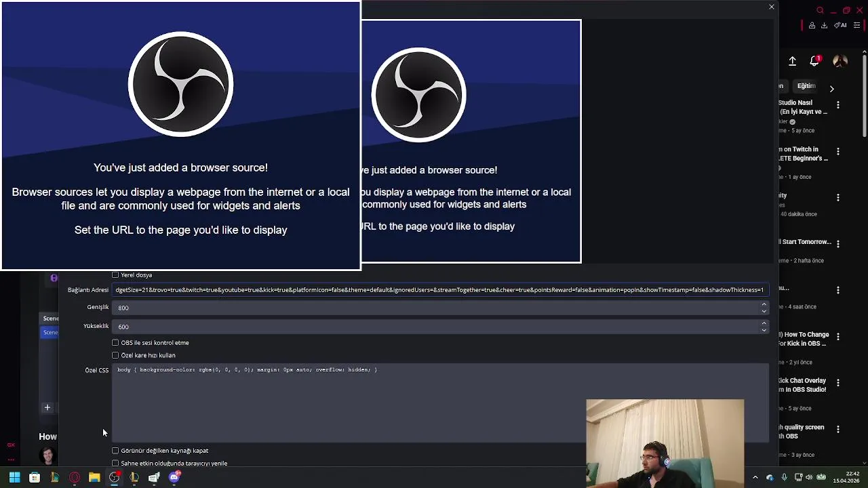Select the highlighted Scene list item
The width and height of the screenshot is (868, 488).
[50, 333]
